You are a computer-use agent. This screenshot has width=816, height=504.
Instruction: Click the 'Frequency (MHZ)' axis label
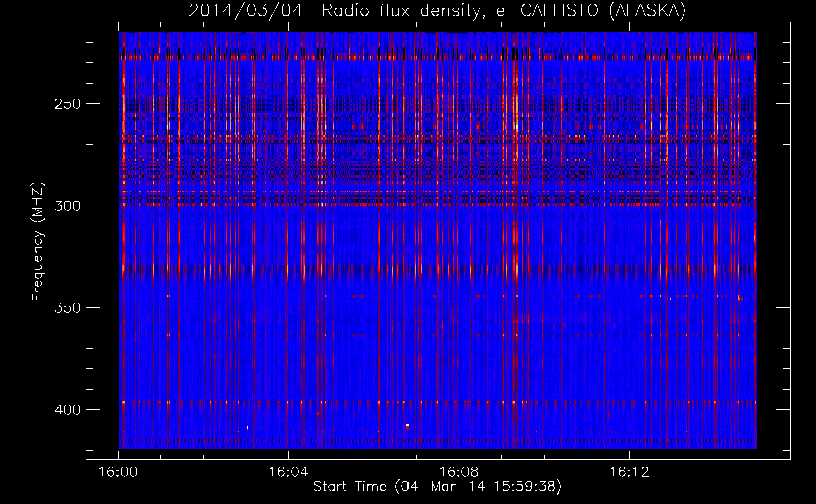click(38, 242)
